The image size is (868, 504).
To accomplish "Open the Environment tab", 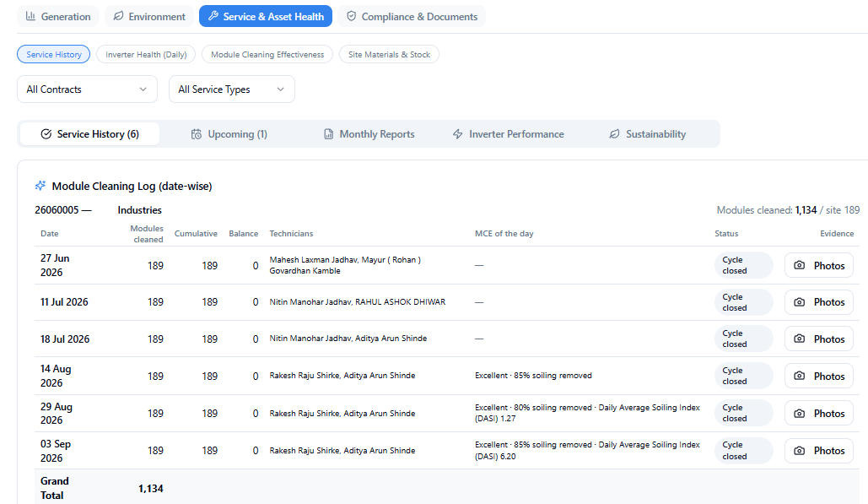I will [x=149, y=16].
